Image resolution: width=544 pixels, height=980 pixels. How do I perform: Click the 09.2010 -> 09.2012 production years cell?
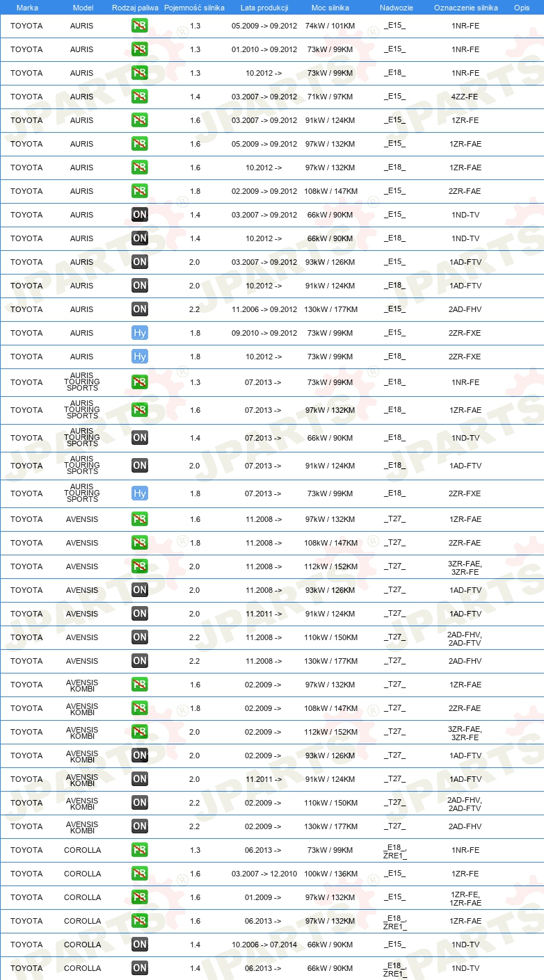[264, 333]
